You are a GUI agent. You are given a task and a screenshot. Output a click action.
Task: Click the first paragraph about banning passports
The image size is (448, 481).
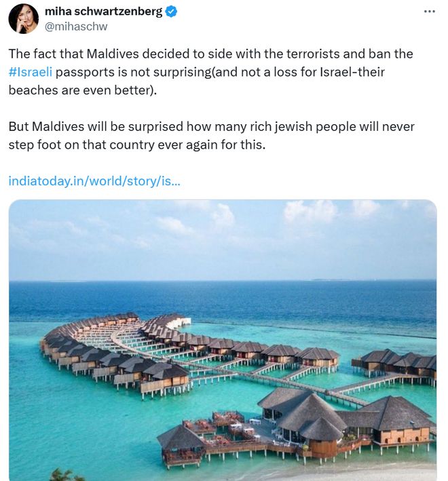(210, 72)
